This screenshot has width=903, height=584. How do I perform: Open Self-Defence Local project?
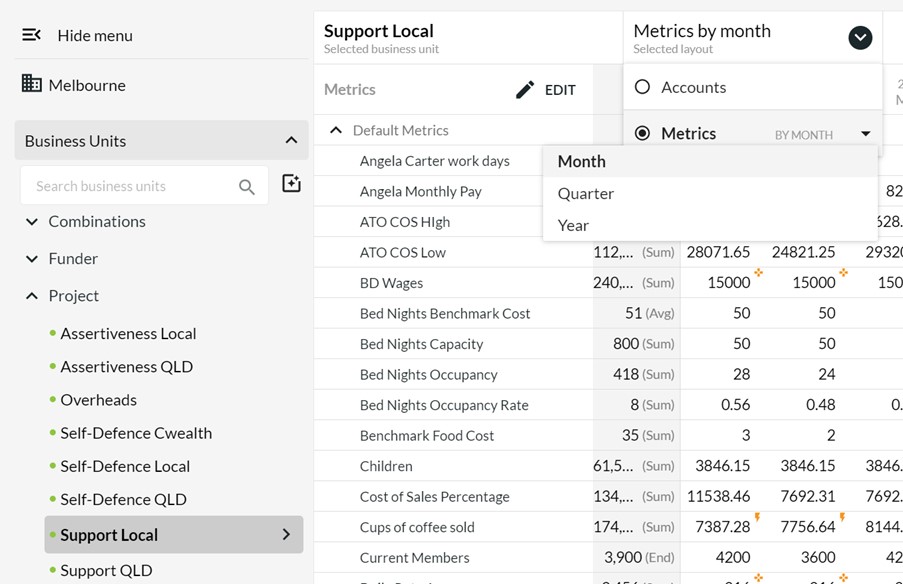[x=124, y=467]
